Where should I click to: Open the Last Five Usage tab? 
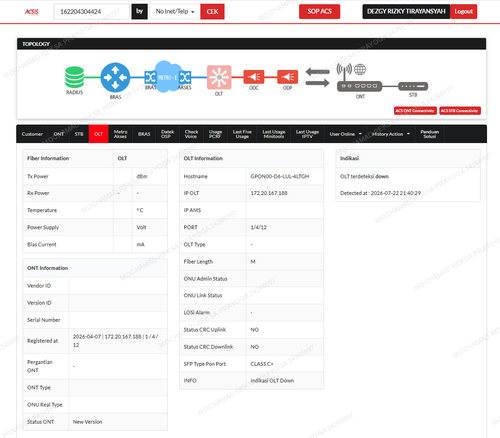(x=242, y=134)
